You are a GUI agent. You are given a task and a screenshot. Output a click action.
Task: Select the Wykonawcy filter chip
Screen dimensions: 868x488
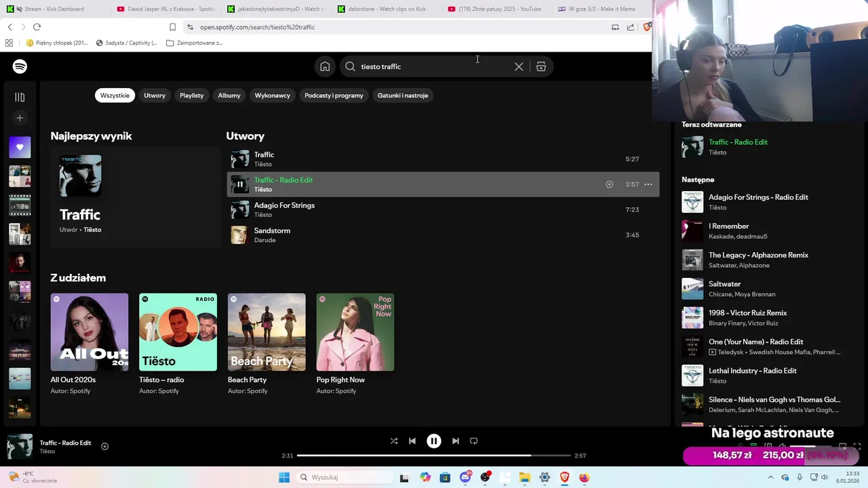point(273,96)
